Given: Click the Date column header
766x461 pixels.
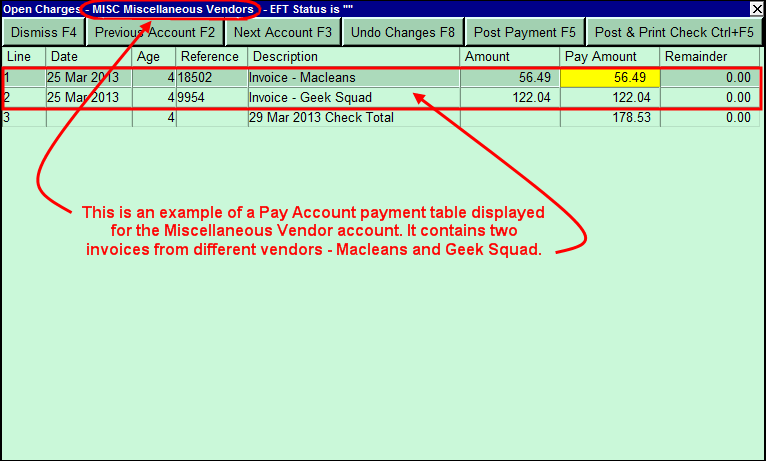Looking at the screenshot, I should pyautogui.click(x=88, y=57).
